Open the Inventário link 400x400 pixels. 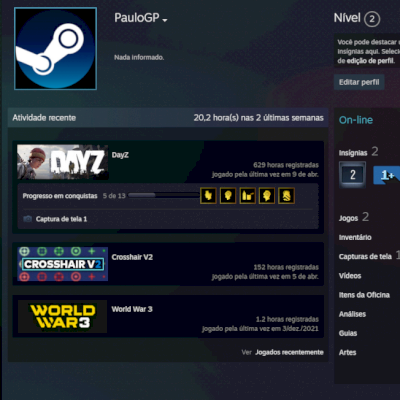[x=355, y=237]
